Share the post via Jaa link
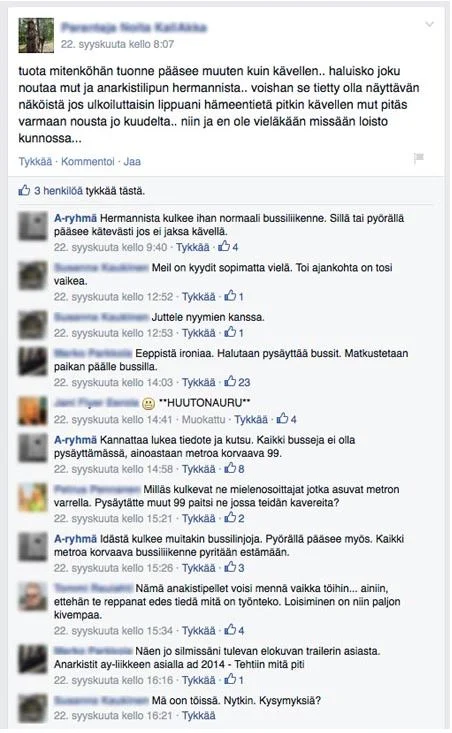The image size is (452, 733). [x=132, y=162]
